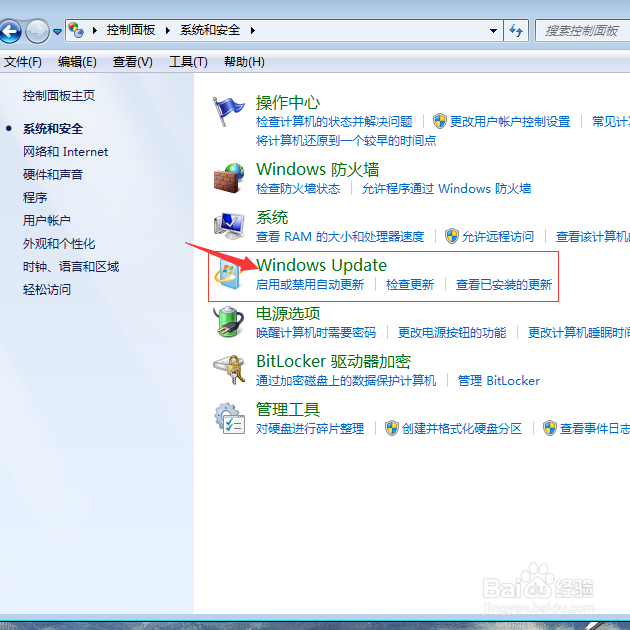630x630 pixels.
Task: Go to 控制面板主页 in sidebar
Action: 59,96
